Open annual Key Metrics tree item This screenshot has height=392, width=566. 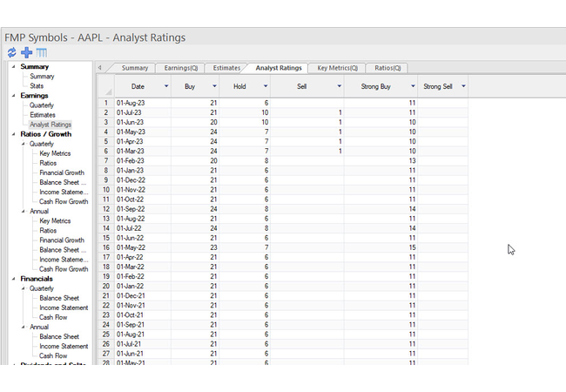point(55,221)
